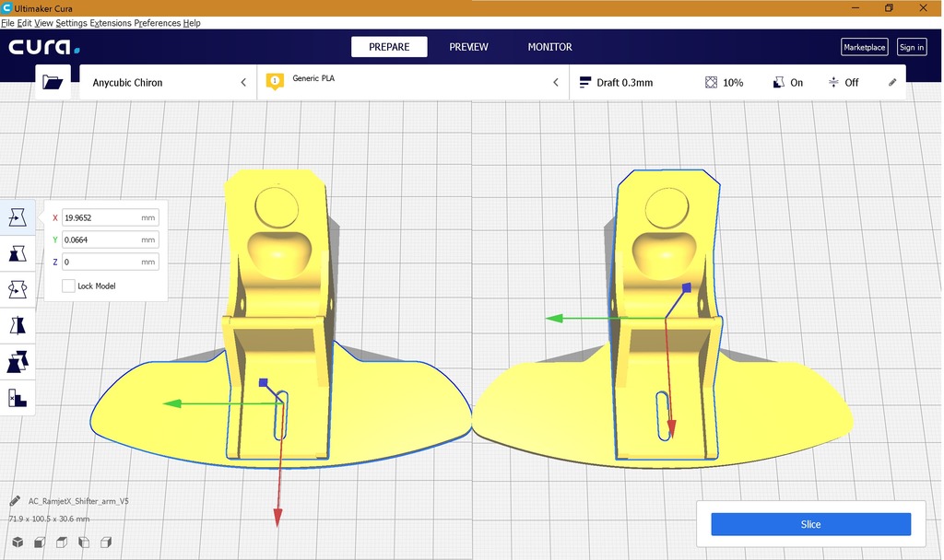Open the Anycubic Chiron printer selection panel
Viewport: 944px width, 560px height.
[x=166, y=81]
